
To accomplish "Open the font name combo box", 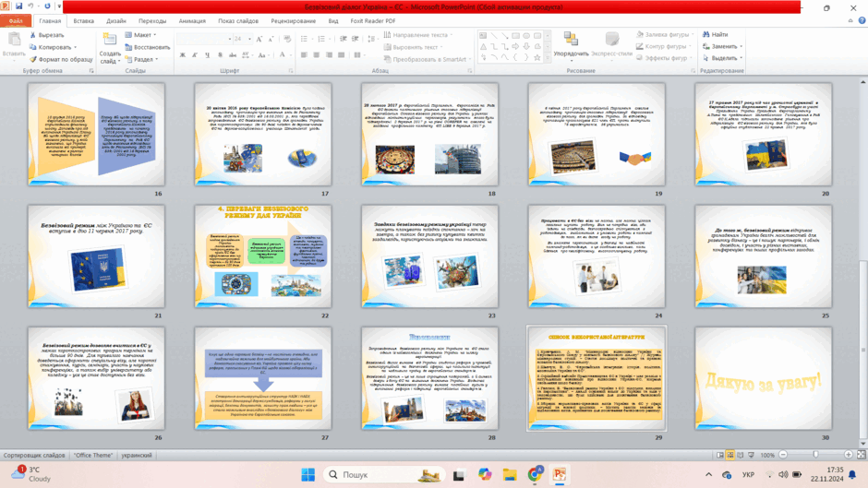I will coord(204,40).
